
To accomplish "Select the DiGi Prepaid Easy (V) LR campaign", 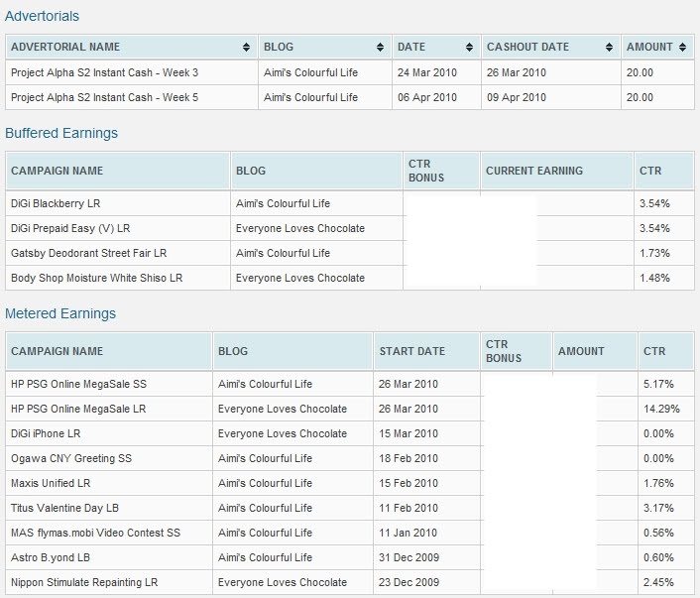I will pyautogui.click(x=70, y=228).
